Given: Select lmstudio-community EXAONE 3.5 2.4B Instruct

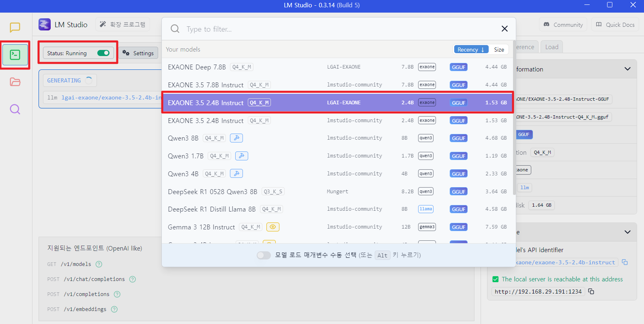Looking at the screenshot, I should click(337, 121).
